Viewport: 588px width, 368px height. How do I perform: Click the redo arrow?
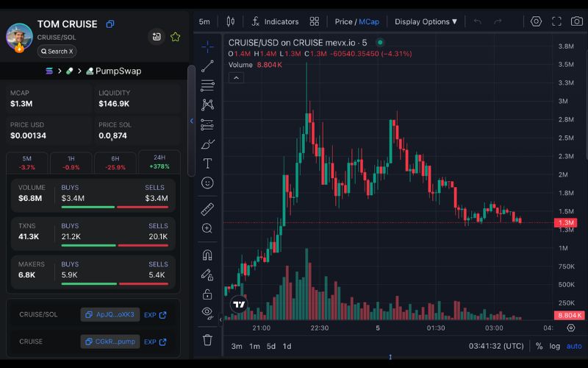pyautogui.click(x=498, y=21)
